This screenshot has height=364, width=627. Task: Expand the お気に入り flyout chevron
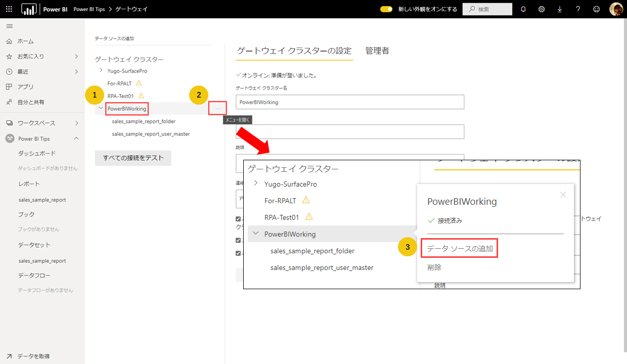[x=76, y=56]
